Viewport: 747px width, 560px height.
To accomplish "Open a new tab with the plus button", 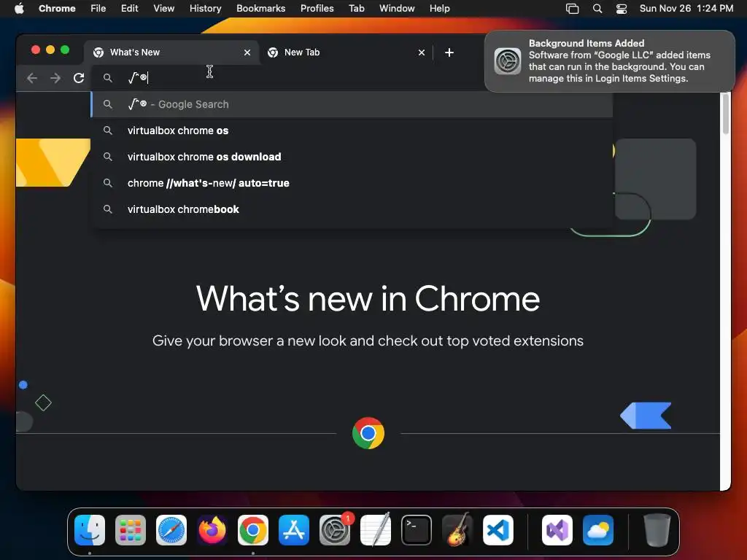I will click(449, 52).
